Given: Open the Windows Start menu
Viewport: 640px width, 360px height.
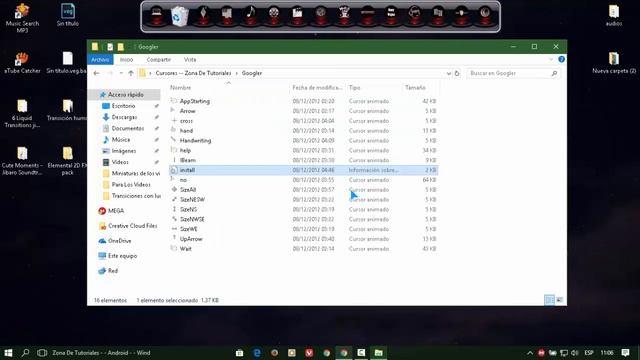Looking at the screenshot, I should [x=8, y=353].
